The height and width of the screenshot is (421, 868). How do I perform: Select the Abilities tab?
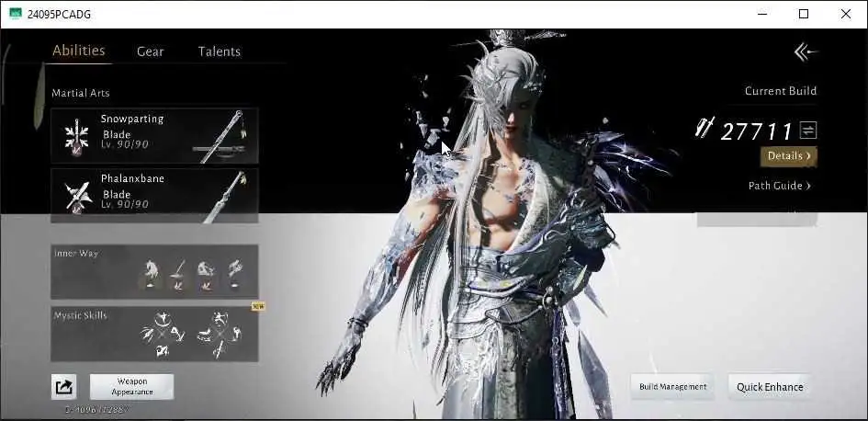[79, 51]
